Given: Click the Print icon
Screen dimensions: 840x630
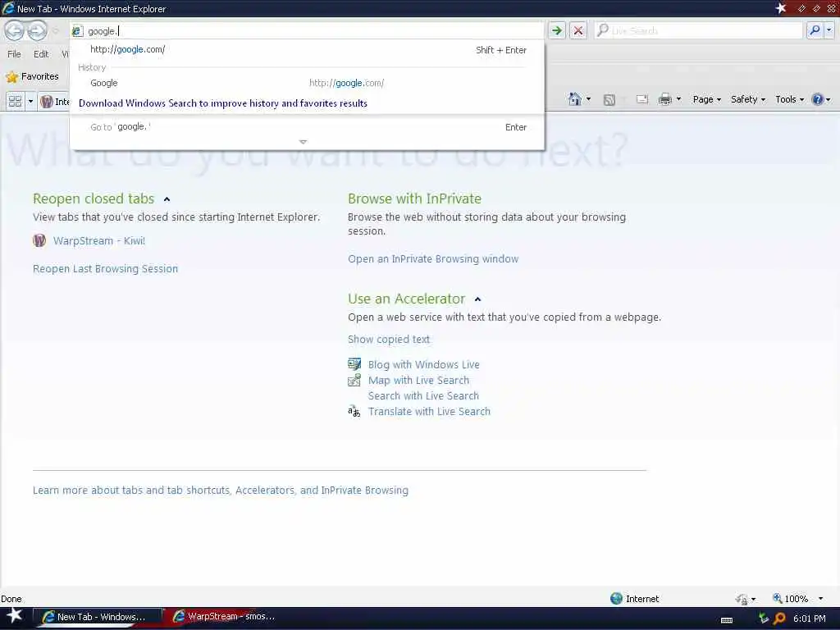Looking at the screenshot, I should [664, 99].
